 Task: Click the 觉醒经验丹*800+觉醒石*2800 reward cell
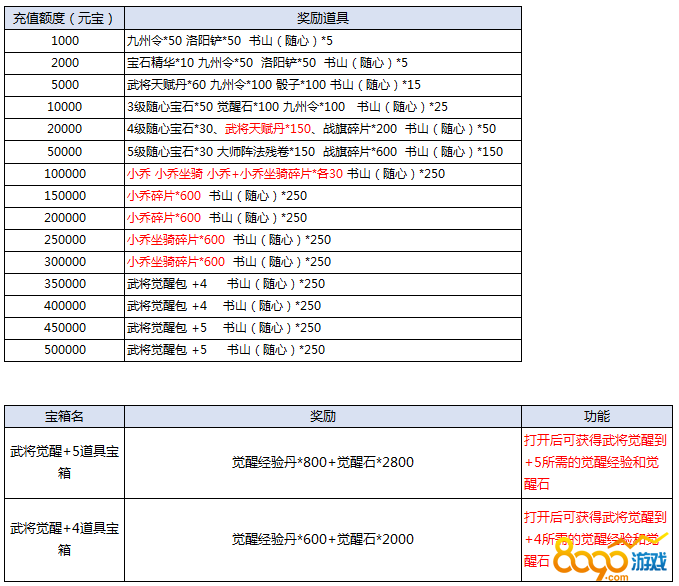click(321, 462)
